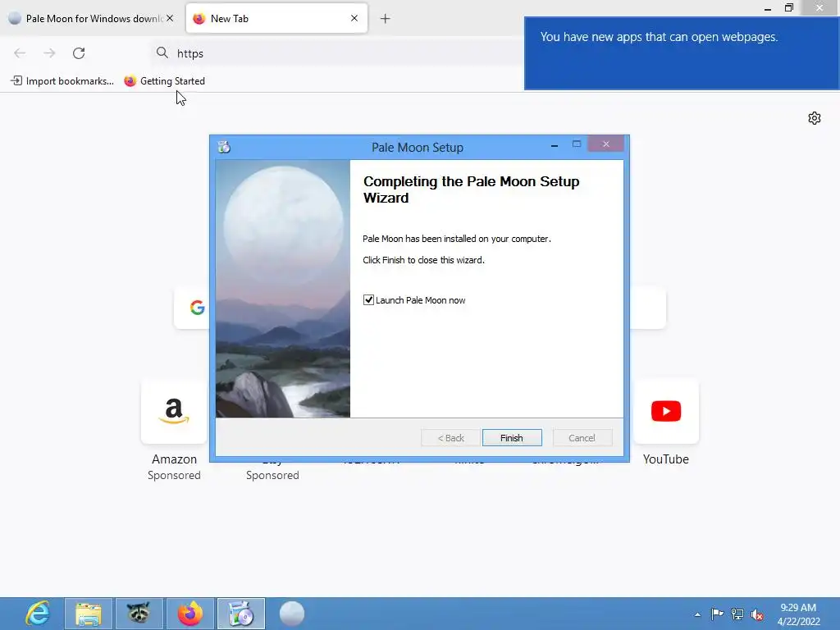Reload the page in Firefox
Image resolution: width=840 pixels, height=630 pixels.
79,53
